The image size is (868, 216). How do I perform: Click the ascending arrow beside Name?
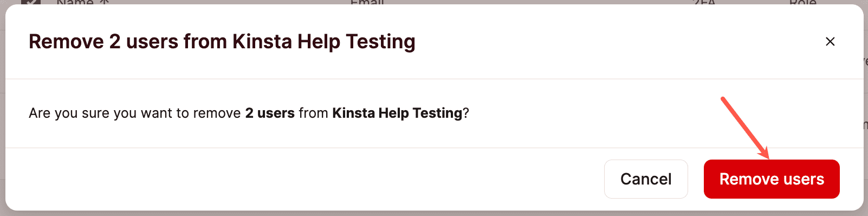pyautogui.click(x=105, y=2)
